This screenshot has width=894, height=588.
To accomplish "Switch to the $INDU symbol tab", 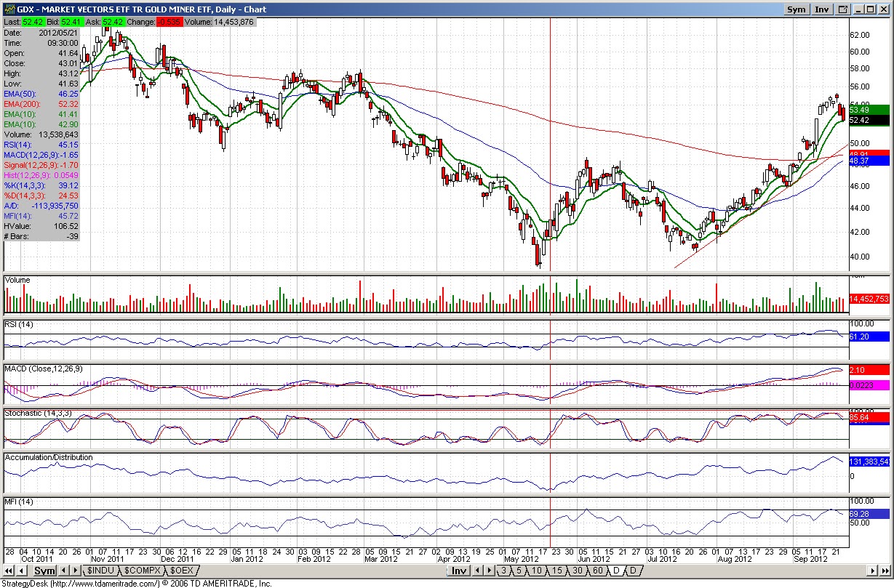I will 100,571.
